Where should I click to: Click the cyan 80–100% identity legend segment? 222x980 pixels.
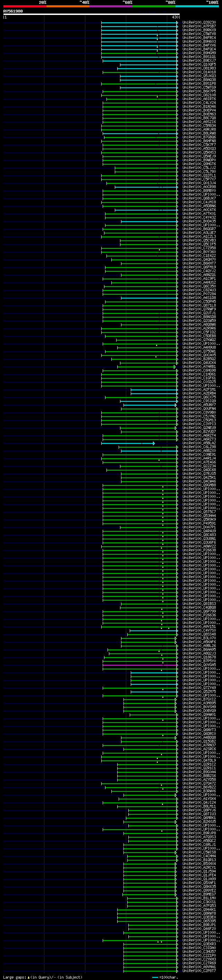tap(197, 6)
